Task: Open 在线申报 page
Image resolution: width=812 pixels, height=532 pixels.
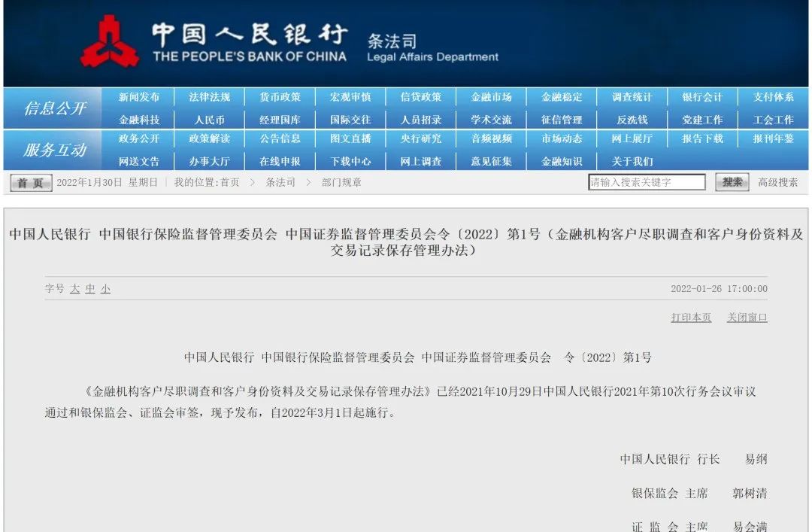Action: pos(280,161)
